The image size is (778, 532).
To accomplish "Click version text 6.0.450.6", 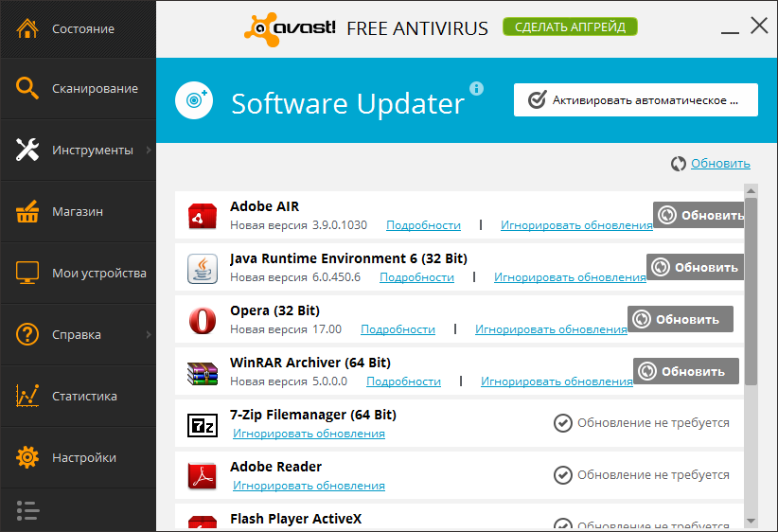I will click(x=336, y=277).
